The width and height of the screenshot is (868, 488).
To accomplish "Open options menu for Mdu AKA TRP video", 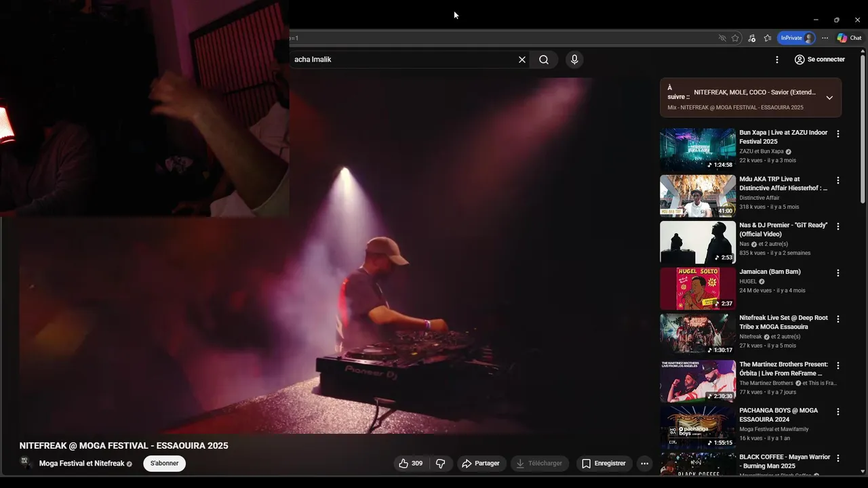I will [838, 180].
